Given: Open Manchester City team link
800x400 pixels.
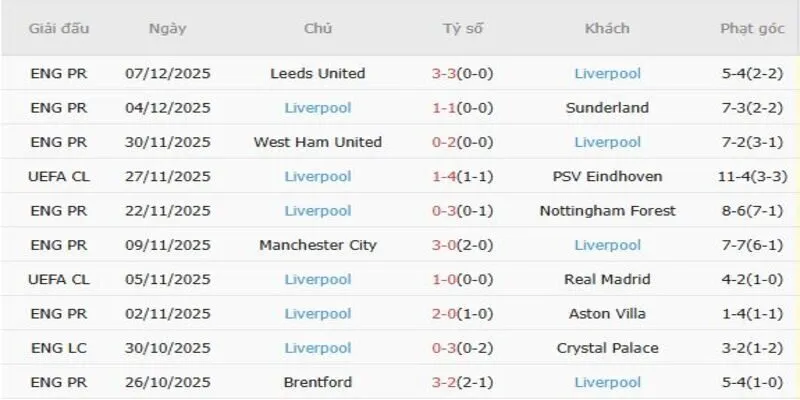Looking at the screenshot, I should (318, 245).
